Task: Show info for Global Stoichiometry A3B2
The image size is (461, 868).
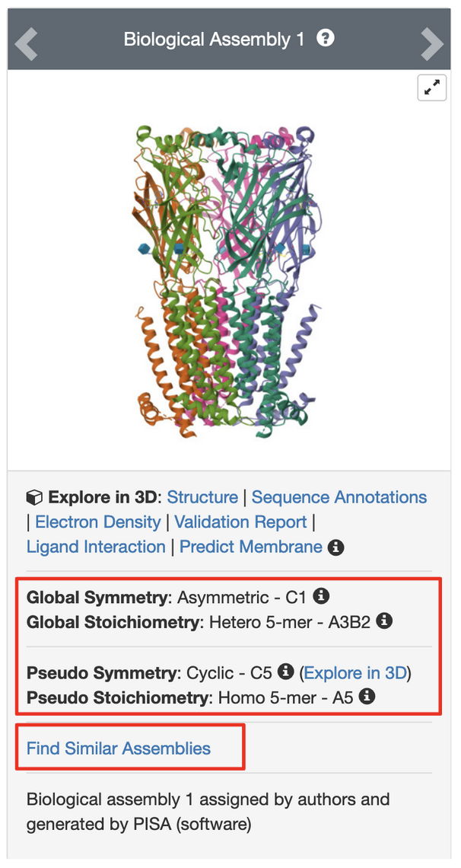Action: point(385,621)
